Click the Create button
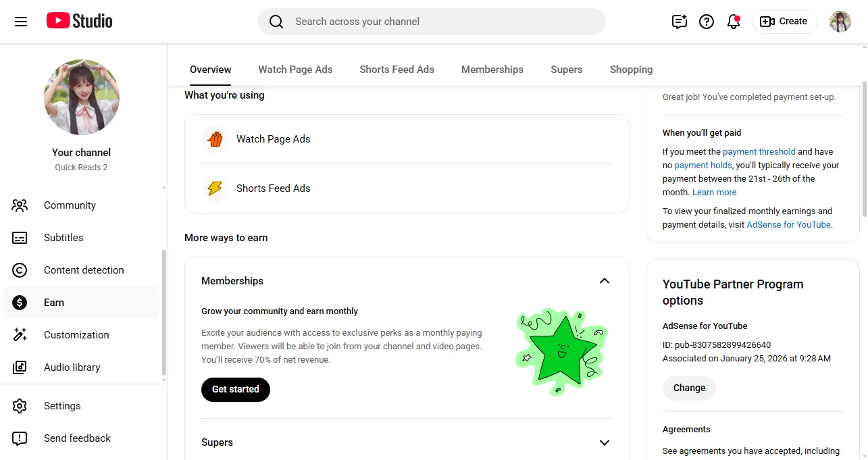The image size is (868, 460). 785,22
